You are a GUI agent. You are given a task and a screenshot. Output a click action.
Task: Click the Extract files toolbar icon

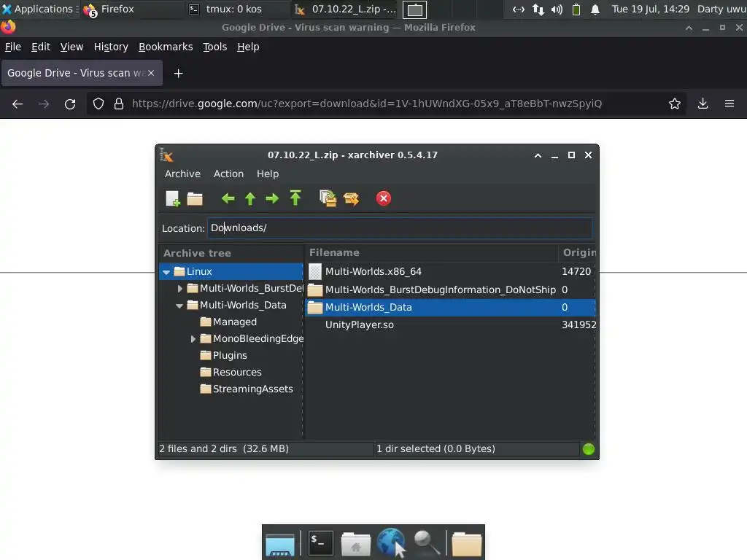tap(352, 198)
